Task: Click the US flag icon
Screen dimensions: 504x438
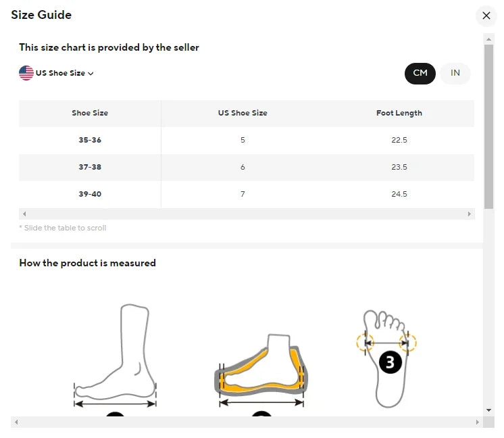Action: coord(26,73)
